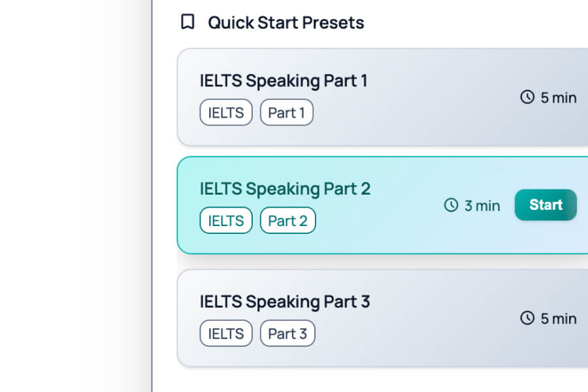Click the IELTS tag in Part 2 card
This screenshot has width=588, height=392.
click(226, 221)
